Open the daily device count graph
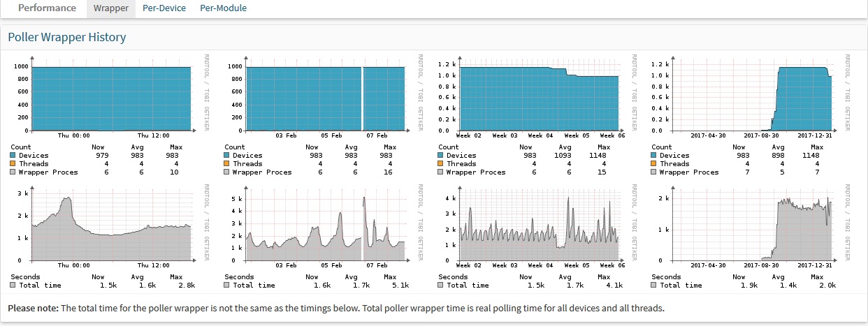This screenshot has height=326, width=868. [110, 115]
